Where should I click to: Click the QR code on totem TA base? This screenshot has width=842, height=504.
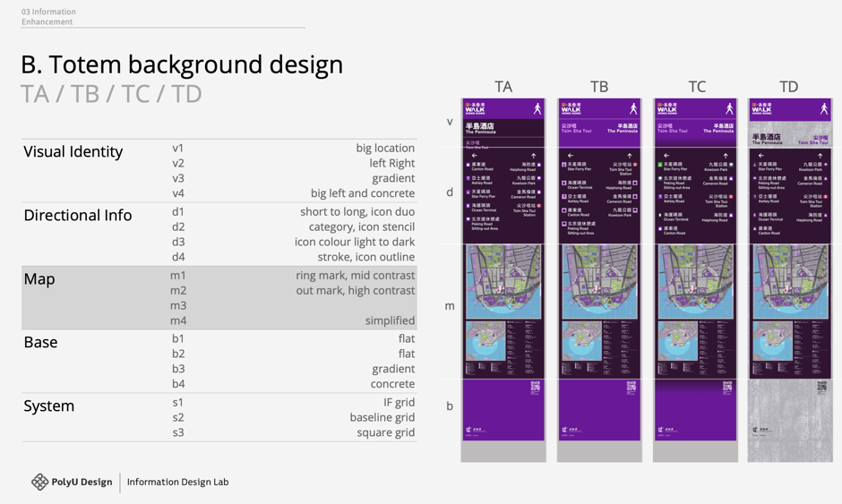[x=536, y=387]
